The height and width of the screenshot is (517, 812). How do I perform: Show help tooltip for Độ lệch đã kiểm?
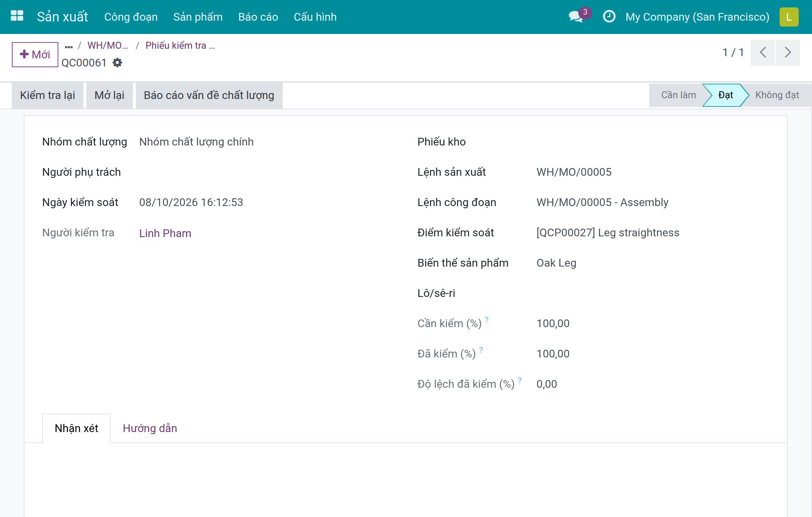tap(520, 380)
